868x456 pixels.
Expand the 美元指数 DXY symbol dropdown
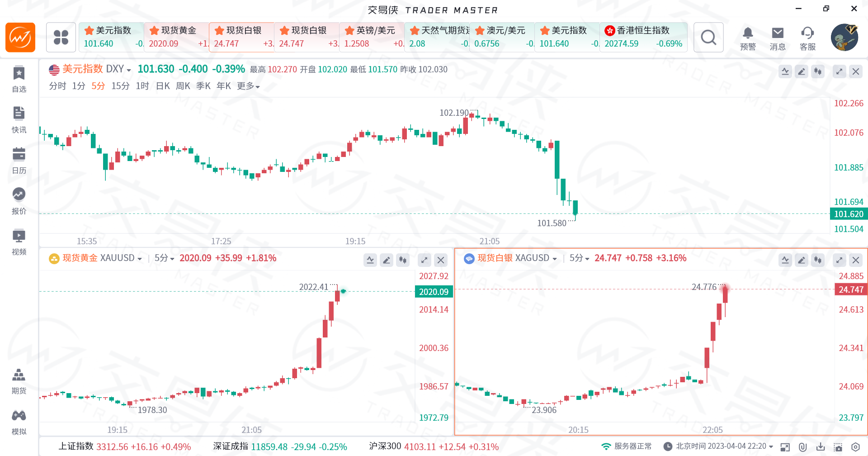coord(128,70)
